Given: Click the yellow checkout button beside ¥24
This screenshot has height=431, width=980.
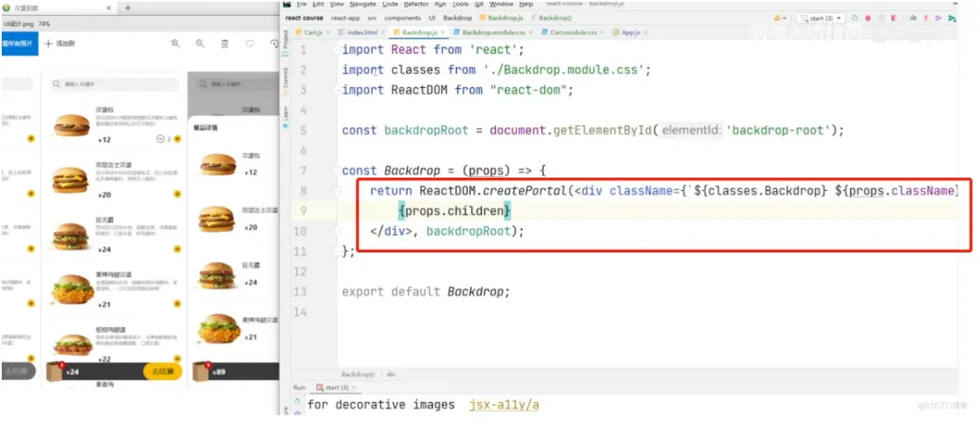Looking at the screenshot, I should point(162,371).
